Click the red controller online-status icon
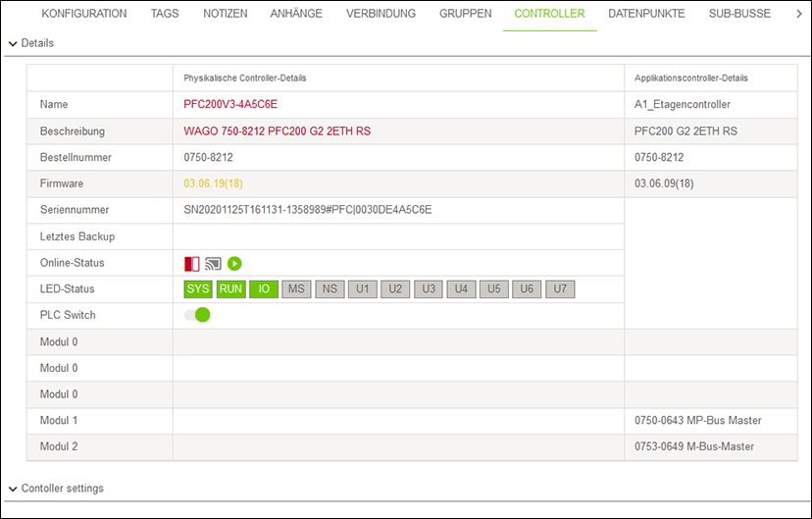This screenshot has height=519, width=812. click(x=191, y=263)
